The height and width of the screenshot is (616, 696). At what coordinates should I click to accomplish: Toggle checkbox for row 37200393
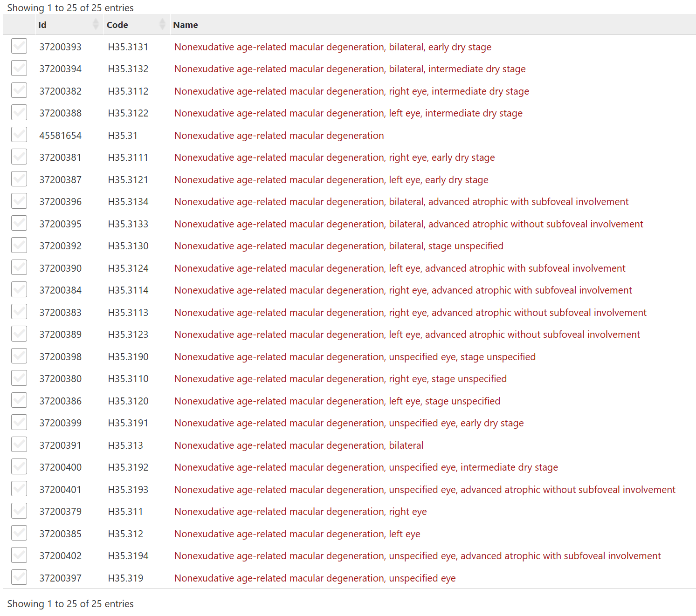[19, 46]
